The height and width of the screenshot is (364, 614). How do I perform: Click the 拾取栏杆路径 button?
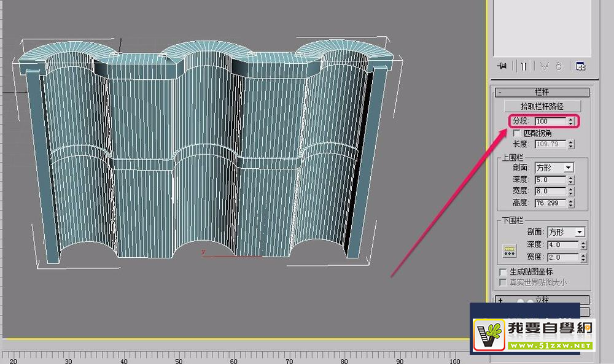pyautogui.click(x=542, y=105)
